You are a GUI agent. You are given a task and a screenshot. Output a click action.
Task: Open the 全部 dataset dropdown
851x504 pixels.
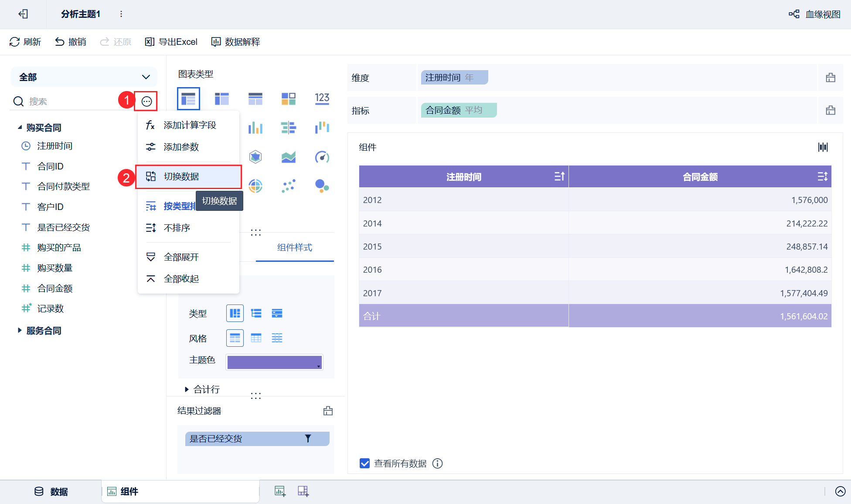point(84,77)
